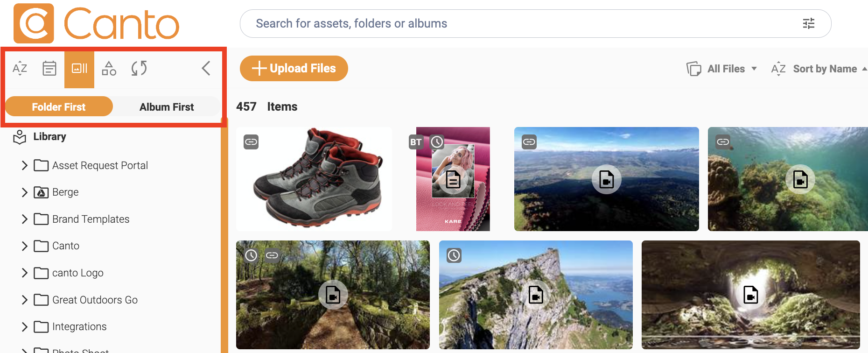Focus the search assets, folders or albums field
Screen dimensions: 868x353
[535, 23]
